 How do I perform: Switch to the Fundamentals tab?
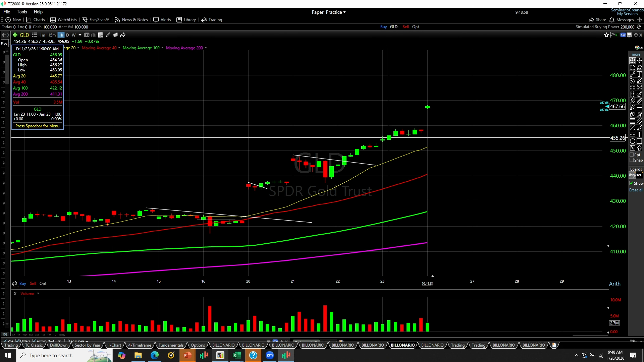(x=171, y=345)
